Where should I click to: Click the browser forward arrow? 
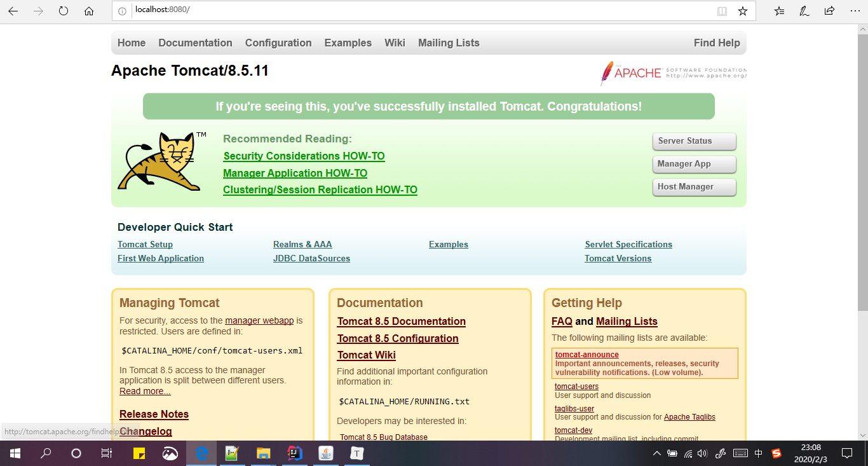[38, 11]
